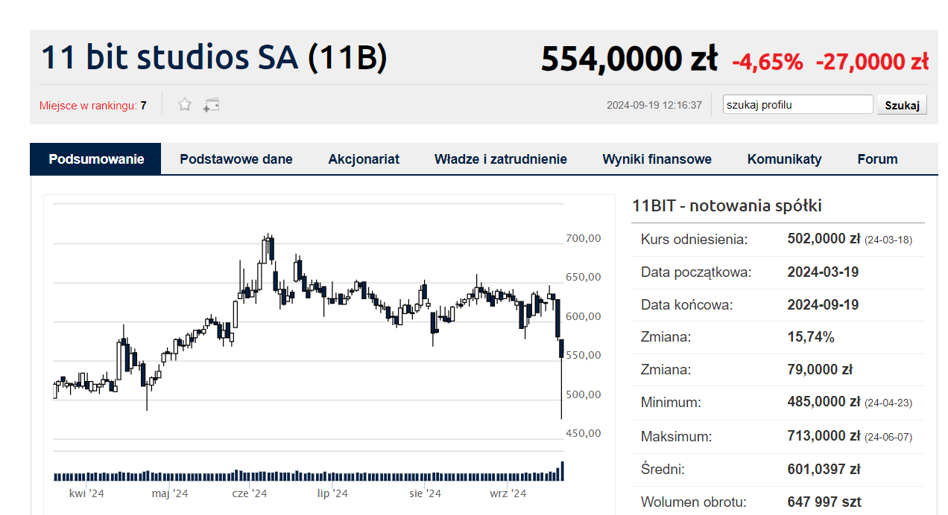Select Średni value 601,0397 zł
Screen dimensions: 948x515
pyautogui.click(x=823, y=469)
